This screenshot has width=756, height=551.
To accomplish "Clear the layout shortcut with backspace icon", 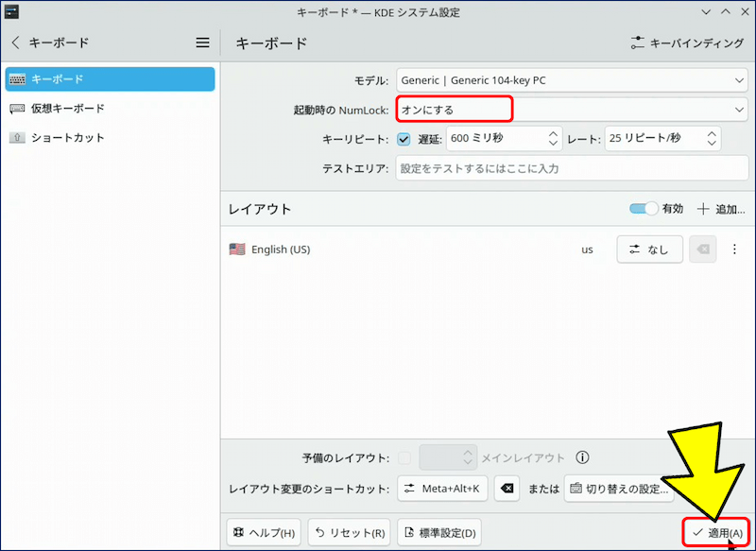I will 507,489.
